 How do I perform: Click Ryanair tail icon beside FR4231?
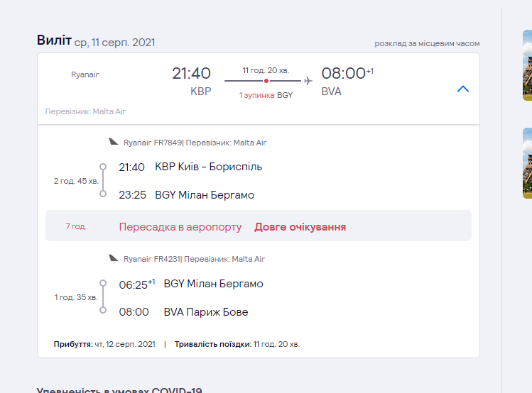pos(114,258)
